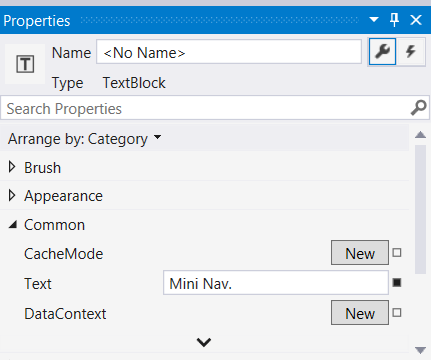Edit the Text value Mini Nav.
This screenshot has height=360, width=431.
(276, 283)
